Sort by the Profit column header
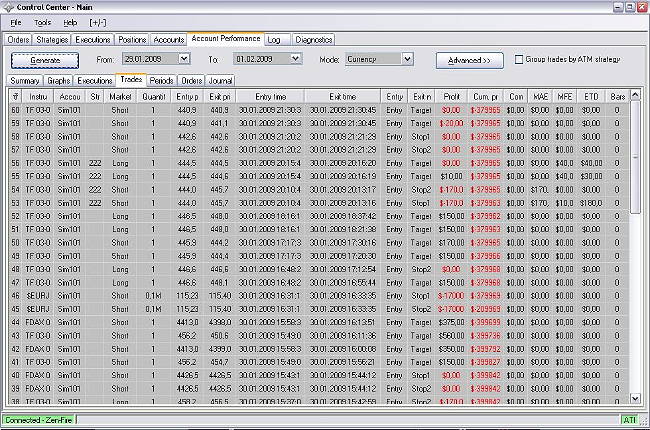The image size is (650, 430). click(x=450, y=96)
